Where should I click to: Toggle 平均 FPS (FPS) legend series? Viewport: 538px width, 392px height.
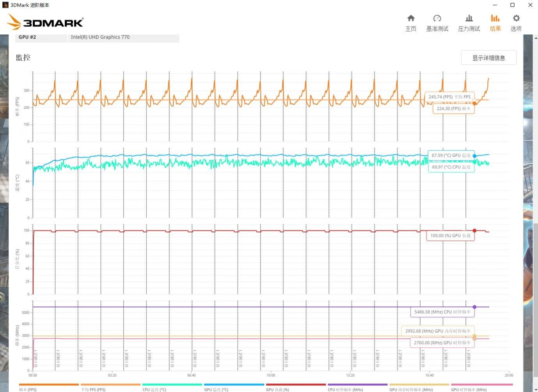click(110, 387)
